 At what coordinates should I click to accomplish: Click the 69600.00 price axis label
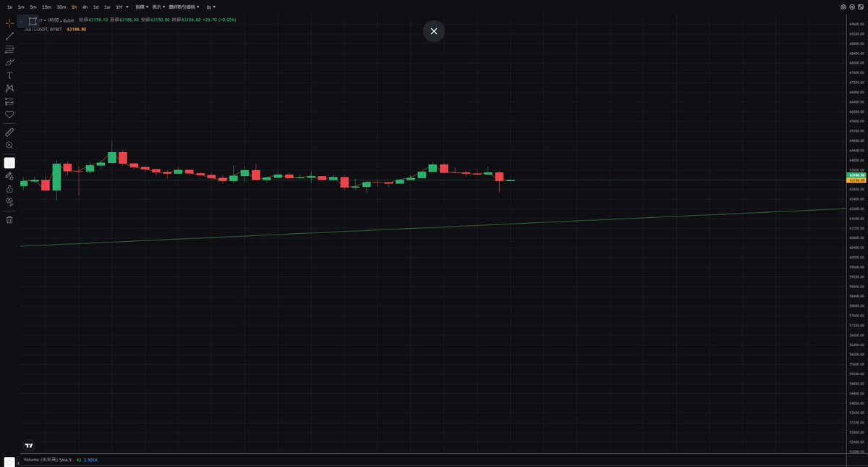(857, 24)
